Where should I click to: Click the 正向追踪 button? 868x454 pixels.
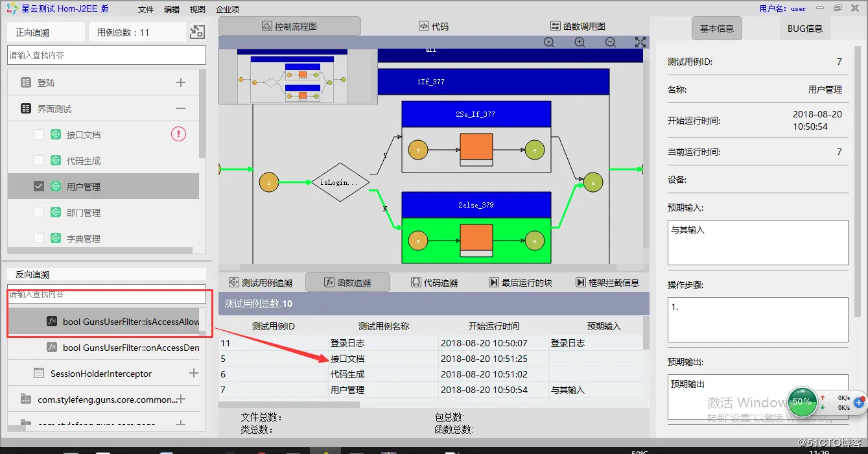click(x=44, y=31)
